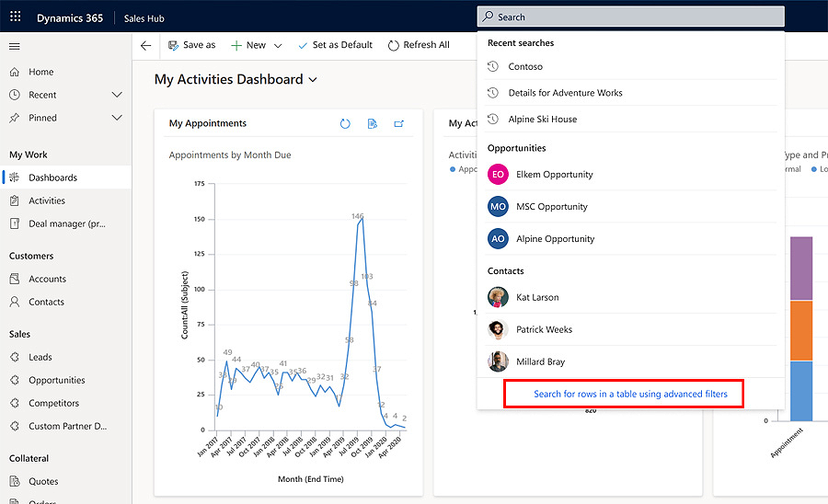
Task: Open Activities in the sidebar
Action: (65, 200)
